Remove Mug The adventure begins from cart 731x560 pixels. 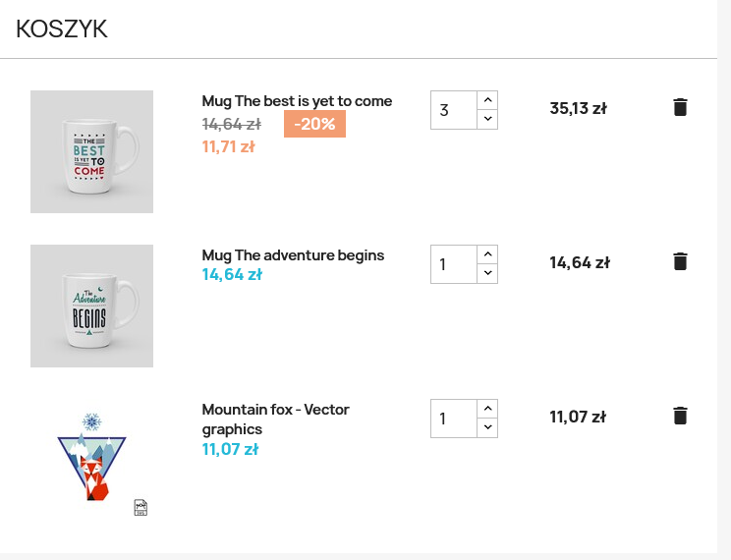coord(680,261)
